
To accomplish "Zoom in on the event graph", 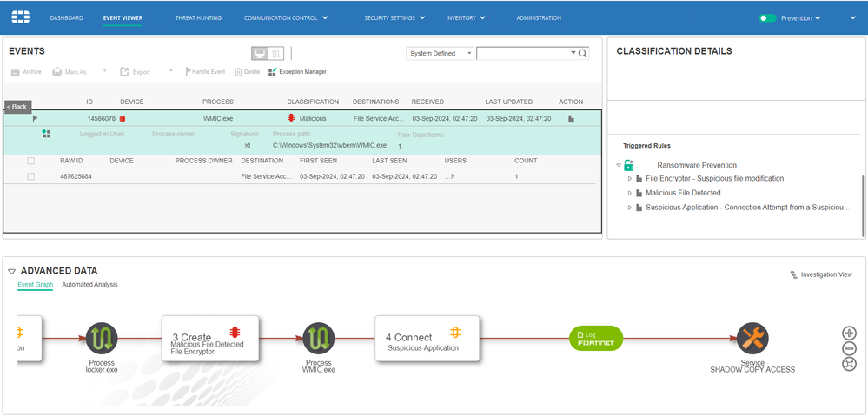I will point(849,333).
